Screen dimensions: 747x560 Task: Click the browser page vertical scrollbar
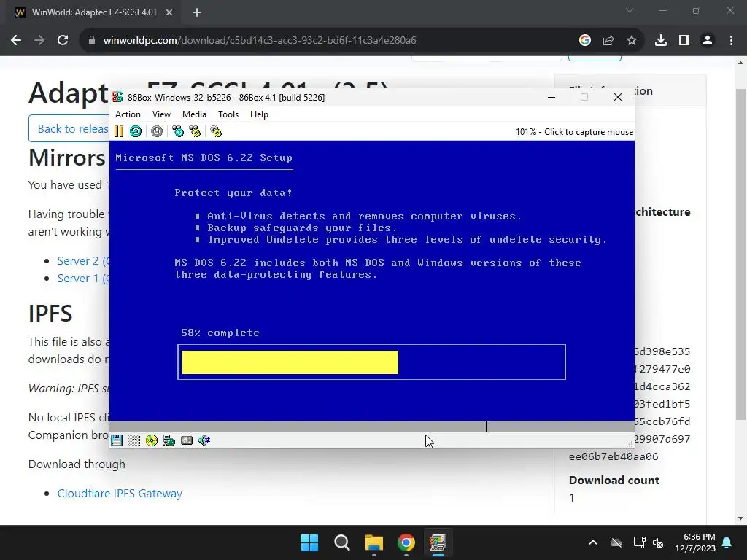(x=741, y=253)
